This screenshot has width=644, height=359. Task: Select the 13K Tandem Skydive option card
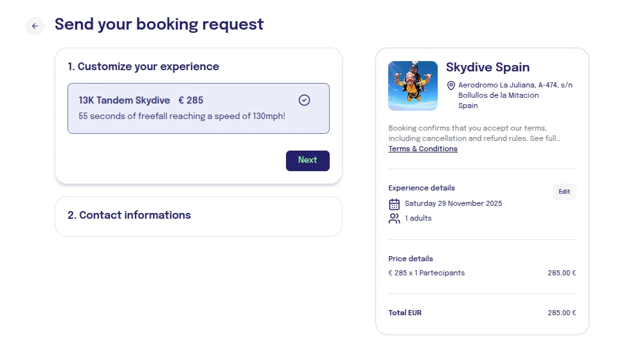point(198,108)
